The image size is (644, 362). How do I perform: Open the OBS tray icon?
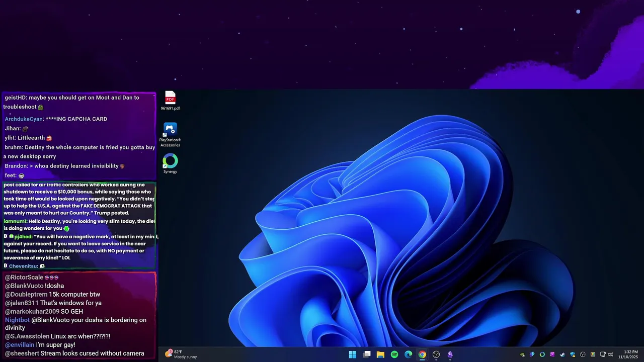pyautogui.click(x=583, y=354)
